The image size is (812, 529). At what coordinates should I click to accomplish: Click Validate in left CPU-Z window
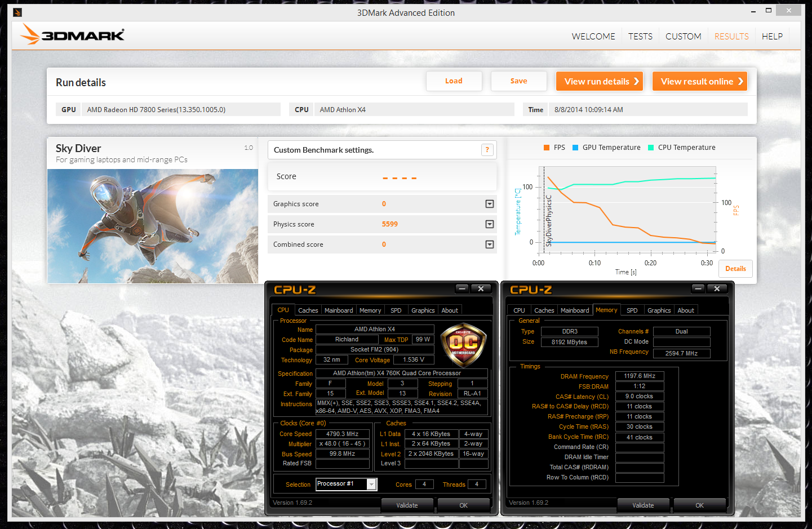click(x=407, y=505)
